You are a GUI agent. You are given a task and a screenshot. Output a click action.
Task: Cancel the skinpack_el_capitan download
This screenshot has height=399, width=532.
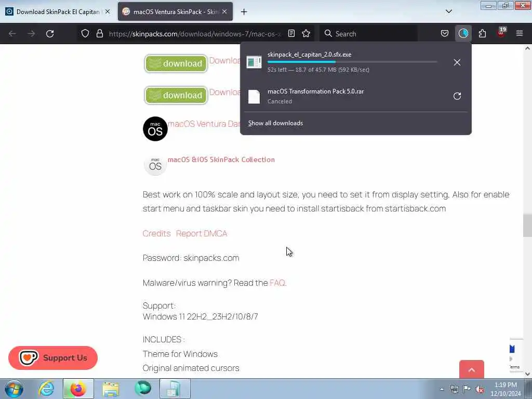[x=457, y=62]
